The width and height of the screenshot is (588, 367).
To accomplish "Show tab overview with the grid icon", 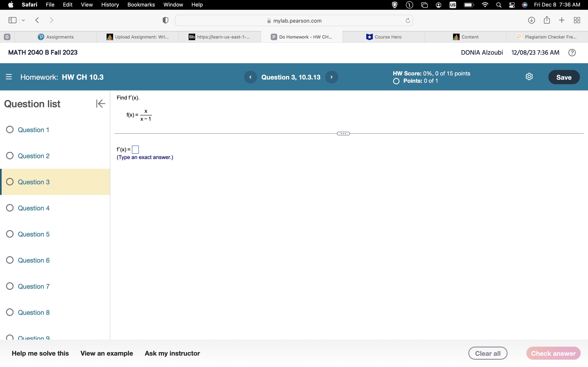I will [577, 20].
